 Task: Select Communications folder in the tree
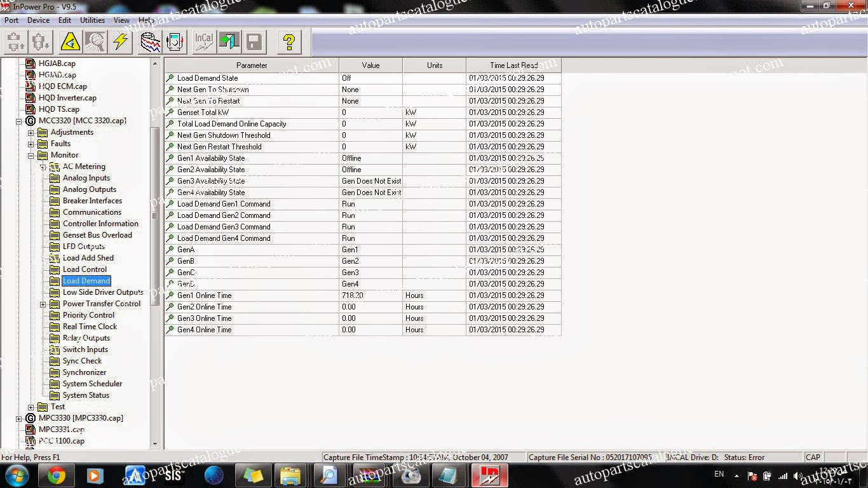pyautogui.click(x=92, y=212)
